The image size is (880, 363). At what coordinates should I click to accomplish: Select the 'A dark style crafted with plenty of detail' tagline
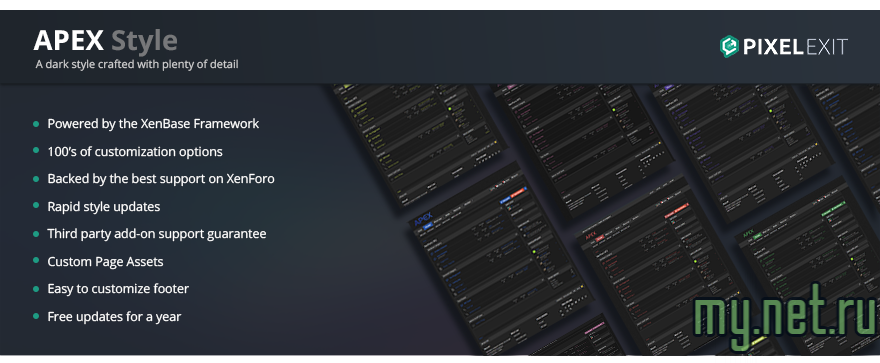tap(137, 65)
